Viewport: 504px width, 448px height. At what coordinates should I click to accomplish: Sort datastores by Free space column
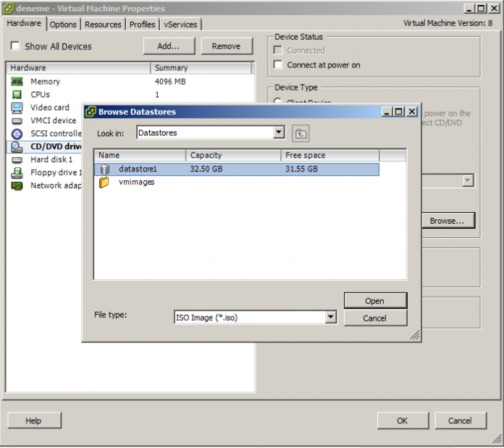329,156
